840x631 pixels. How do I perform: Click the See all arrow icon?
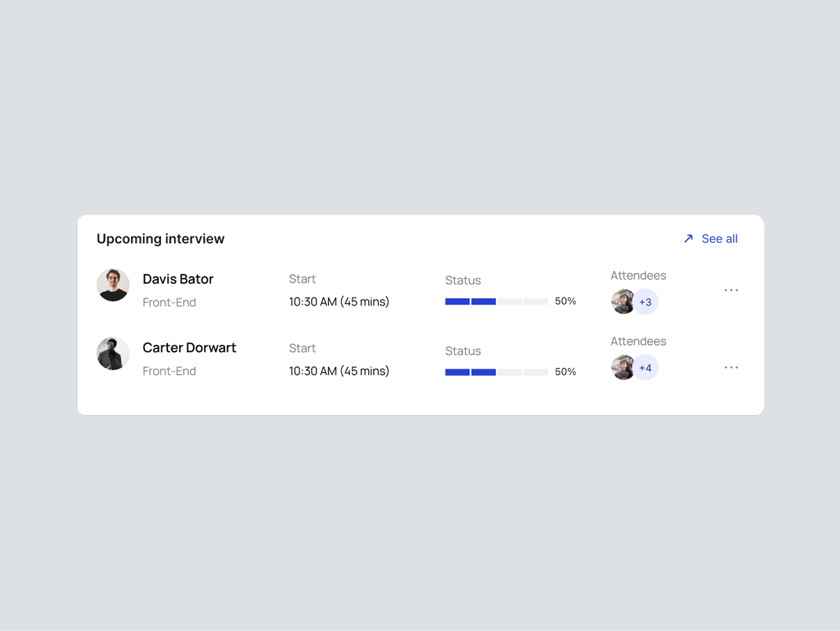tap(688, 239)
